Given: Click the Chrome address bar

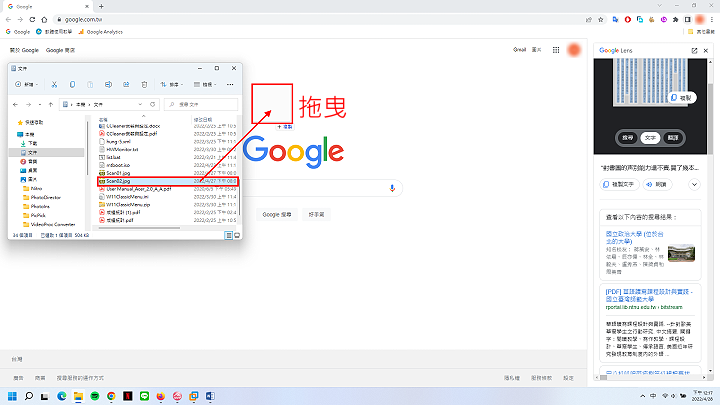Looking at the screenshot, I should (x=321, y=20).
